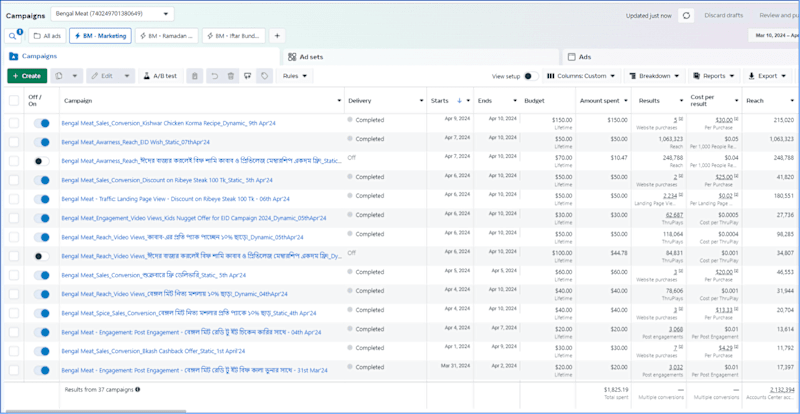Open the Reports dropdown
Viewport: 800px width, 414px height.
(714, 76)
